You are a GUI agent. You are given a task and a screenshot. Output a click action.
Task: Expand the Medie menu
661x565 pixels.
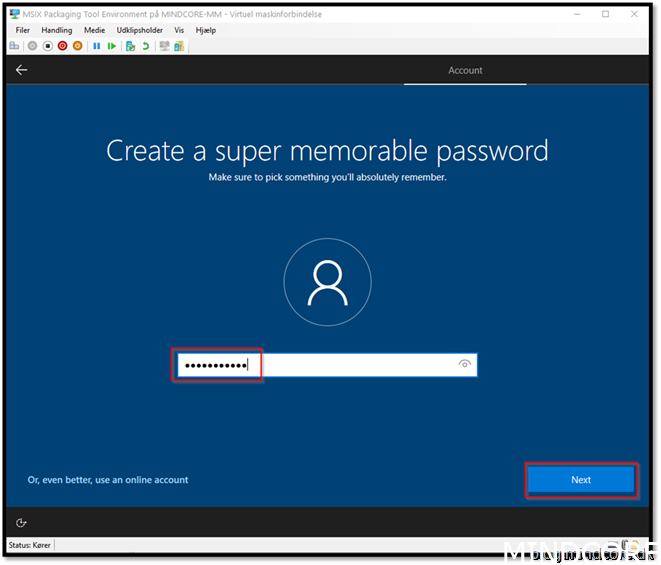tap(94, 30)
